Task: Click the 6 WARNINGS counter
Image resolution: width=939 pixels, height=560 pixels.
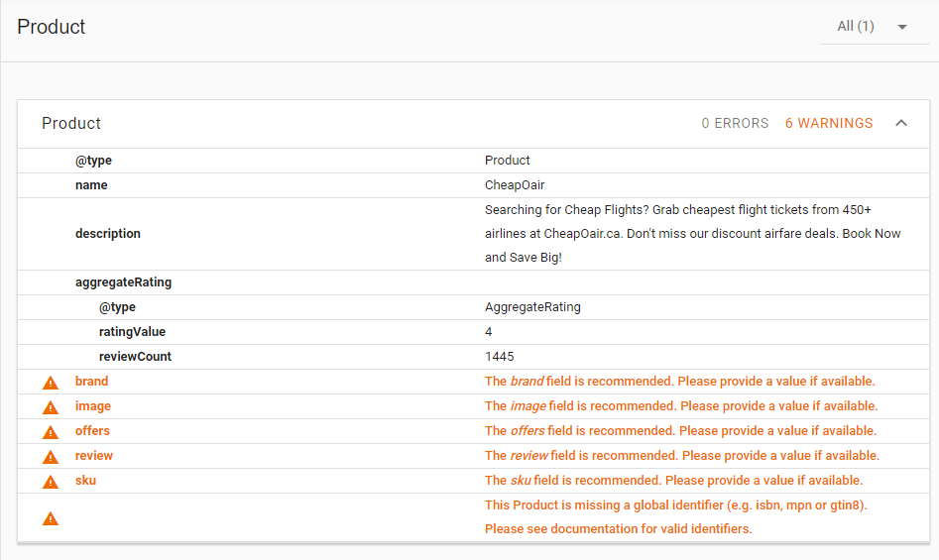Action: click(x=829, y=123)
